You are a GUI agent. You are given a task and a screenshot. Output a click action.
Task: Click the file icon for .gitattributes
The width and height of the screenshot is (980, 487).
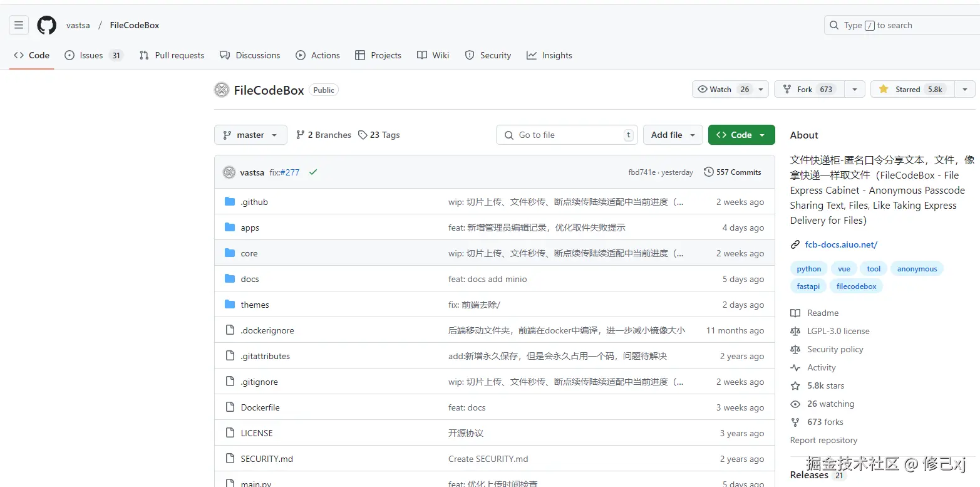[230, 356]
